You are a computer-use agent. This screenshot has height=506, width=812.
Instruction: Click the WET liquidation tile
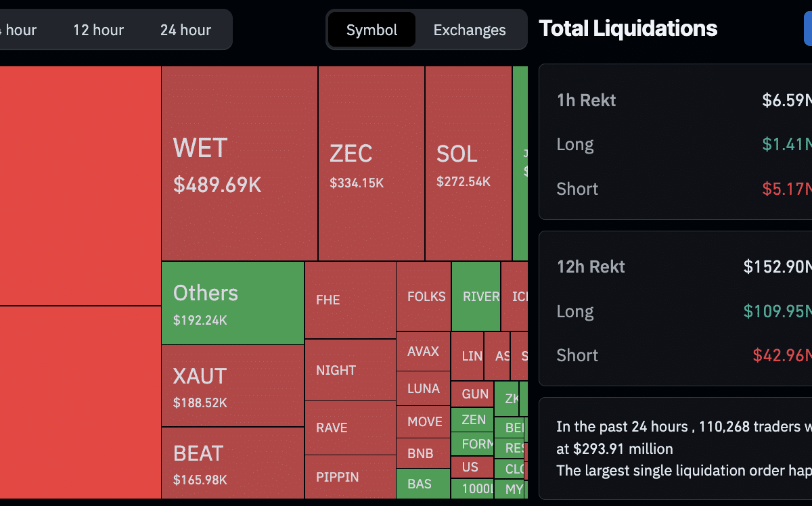tap(239, 164)
